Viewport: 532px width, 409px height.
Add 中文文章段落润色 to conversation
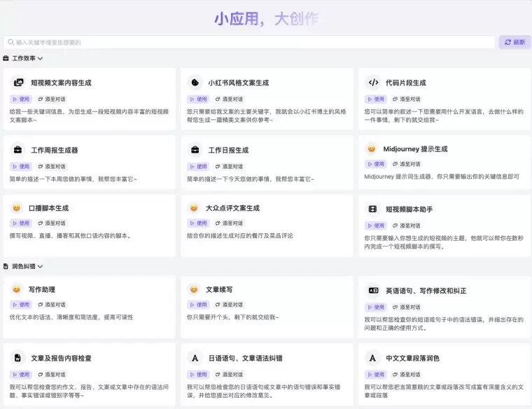(407, 375)
